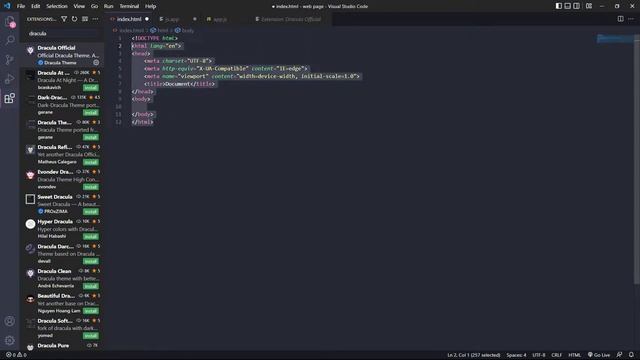Change line ending via CRLF status item
Screen dimensions: 640x360
[557, 355]
